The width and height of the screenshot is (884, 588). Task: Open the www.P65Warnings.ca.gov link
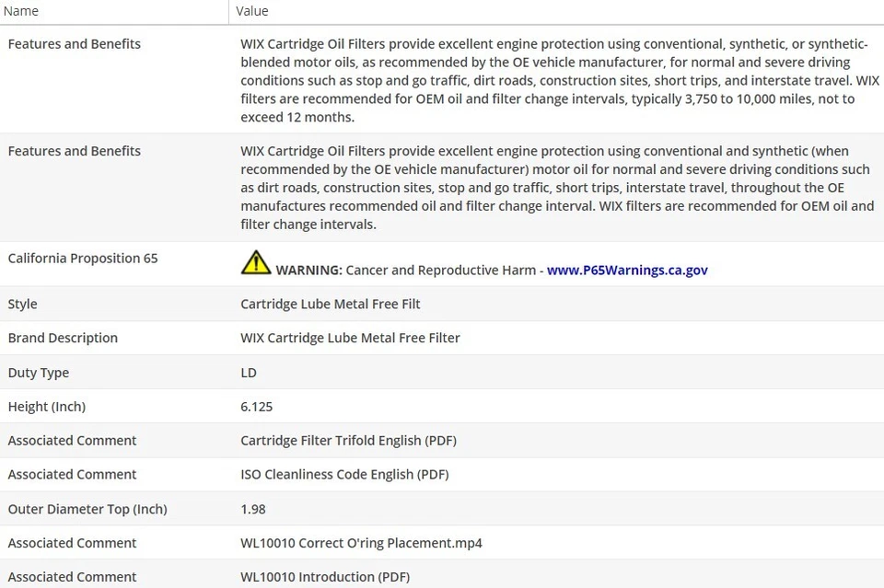(627, 271)
